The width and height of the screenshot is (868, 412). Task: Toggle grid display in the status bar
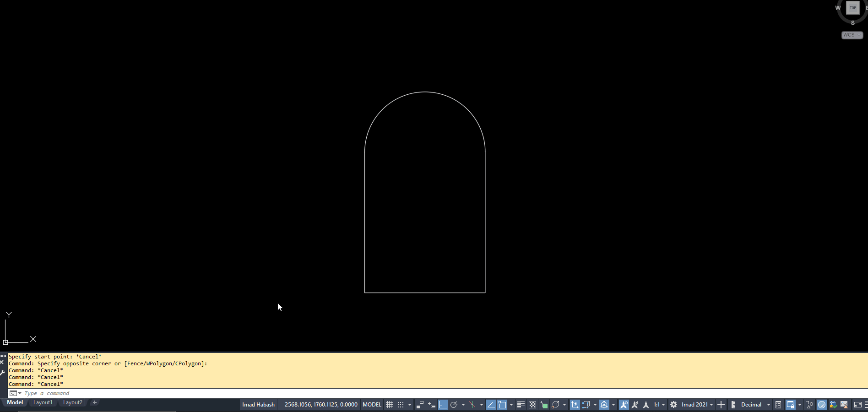tap(389, 405)
